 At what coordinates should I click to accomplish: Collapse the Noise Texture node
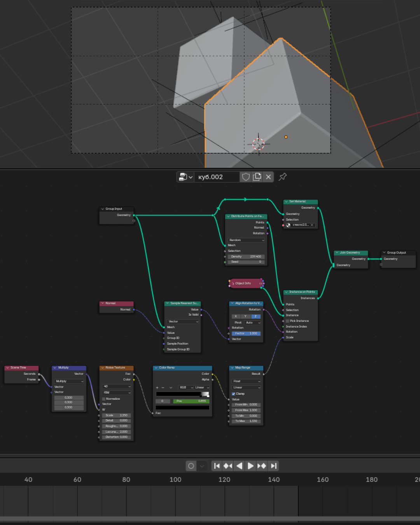[x=102, y=367]
